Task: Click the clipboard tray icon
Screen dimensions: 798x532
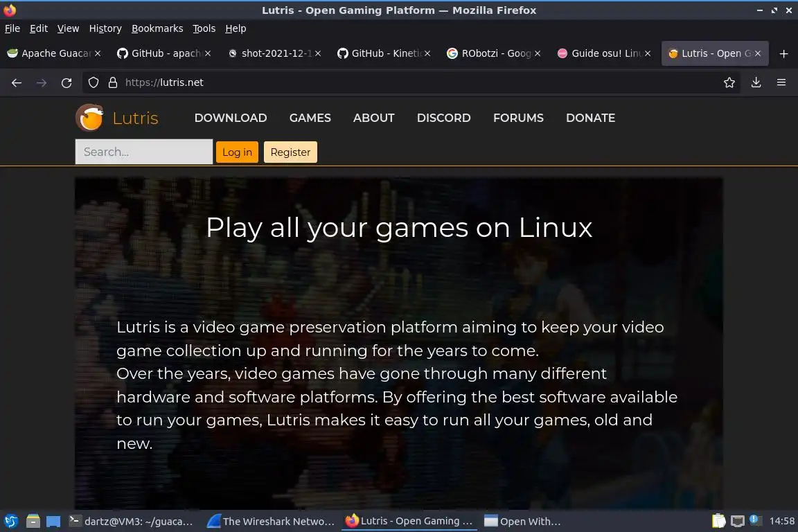Action: tap(718, 521)
